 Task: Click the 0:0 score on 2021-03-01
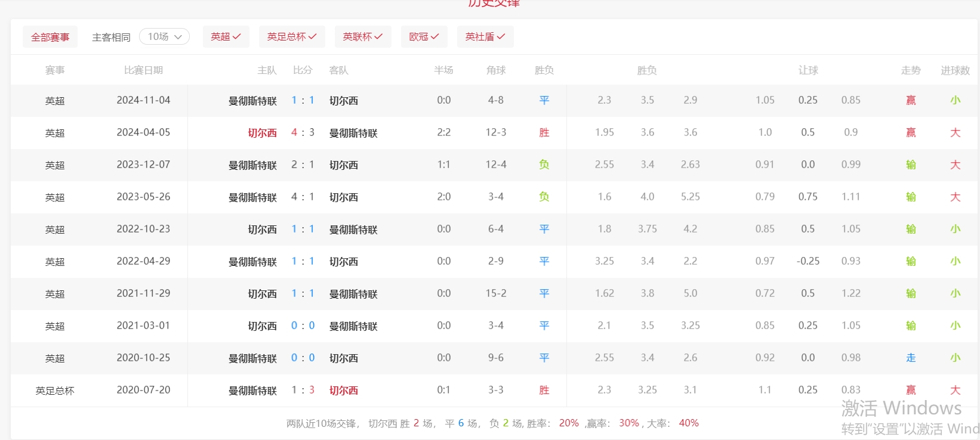click(303, 326)
